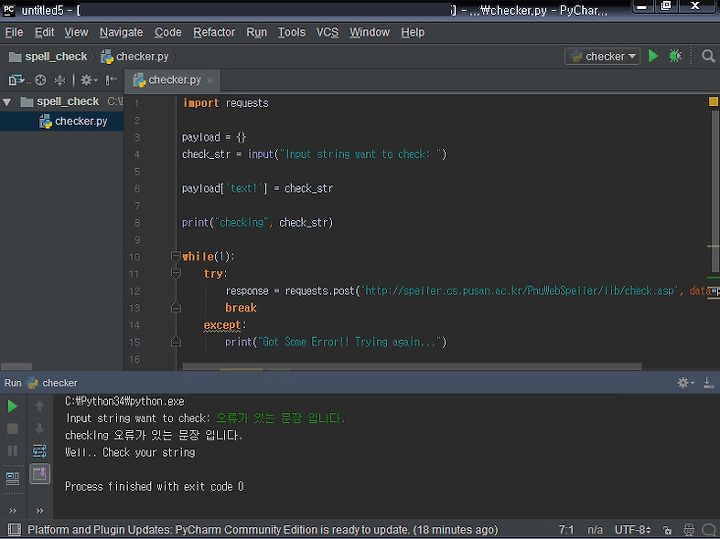This screenshot has height=539, width=720.
Task: Open the Navigate menu
Action: click(121, 32)
